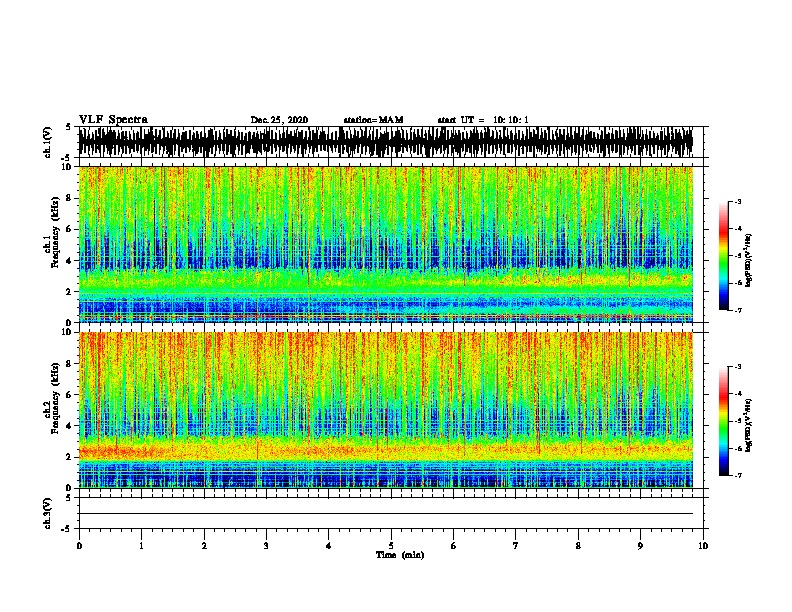Click the "-3" label on ch.1 color bar
The image size is (792, 612).
(x=738, y=202)
